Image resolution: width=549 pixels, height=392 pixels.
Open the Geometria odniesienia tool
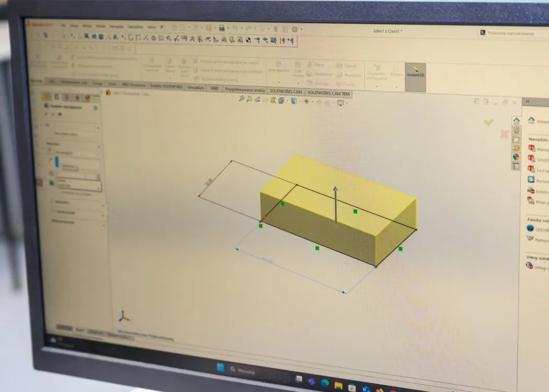tap(377, 72)
